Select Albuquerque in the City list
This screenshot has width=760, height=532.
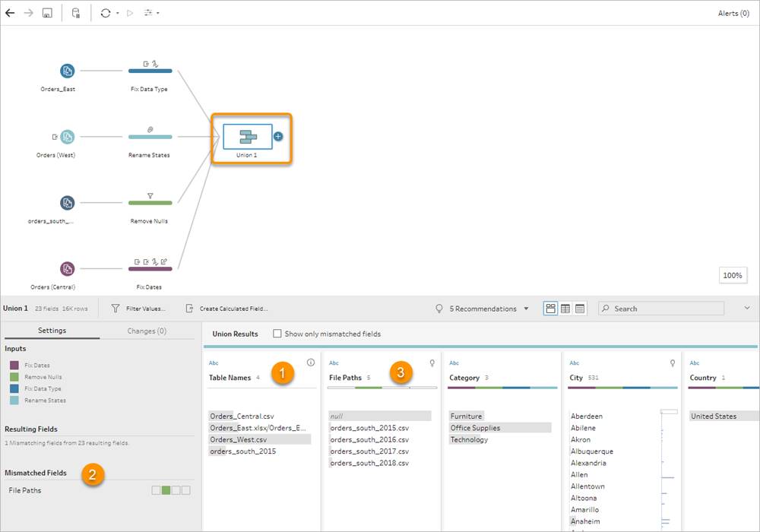click(592, 451)
